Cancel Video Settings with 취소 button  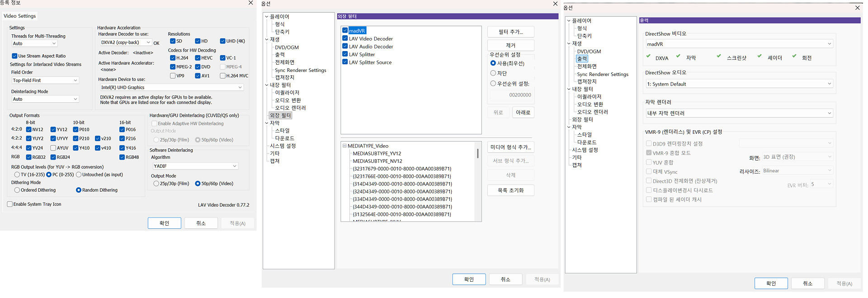tap(201, 223)
